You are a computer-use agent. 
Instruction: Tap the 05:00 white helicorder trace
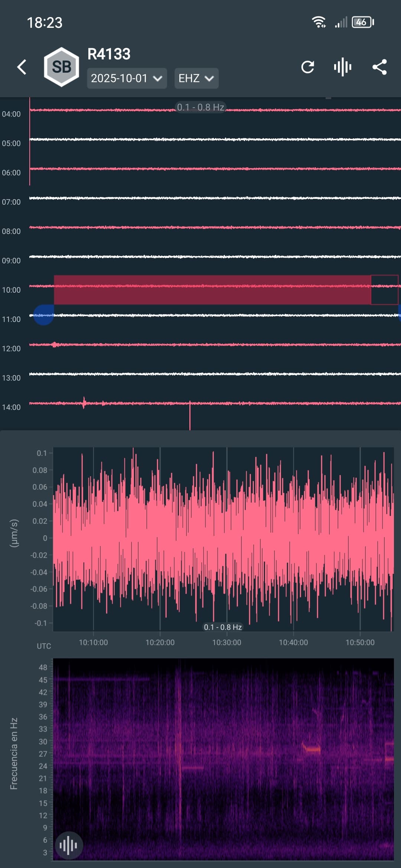point(215,139)
